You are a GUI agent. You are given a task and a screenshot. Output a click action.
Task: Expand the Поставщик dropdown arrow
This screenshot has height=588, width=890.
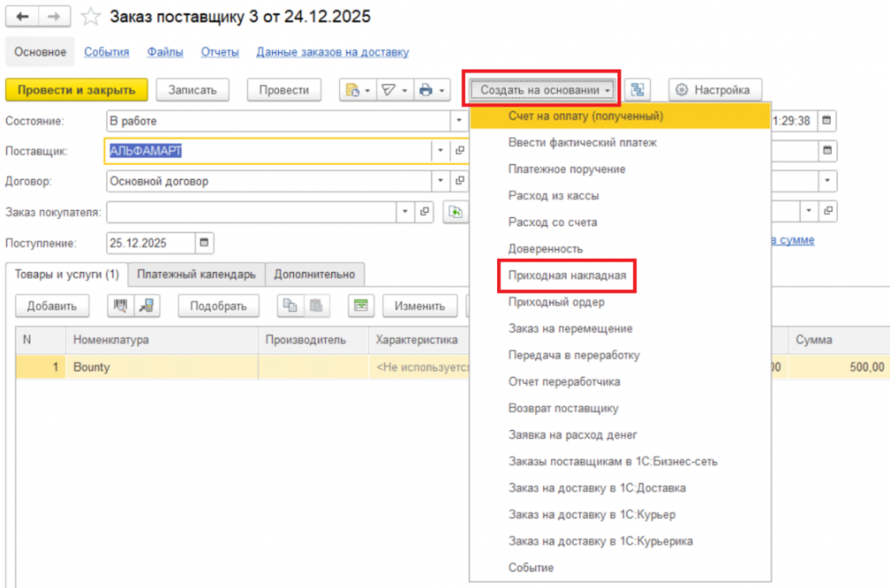coord(440,151)
